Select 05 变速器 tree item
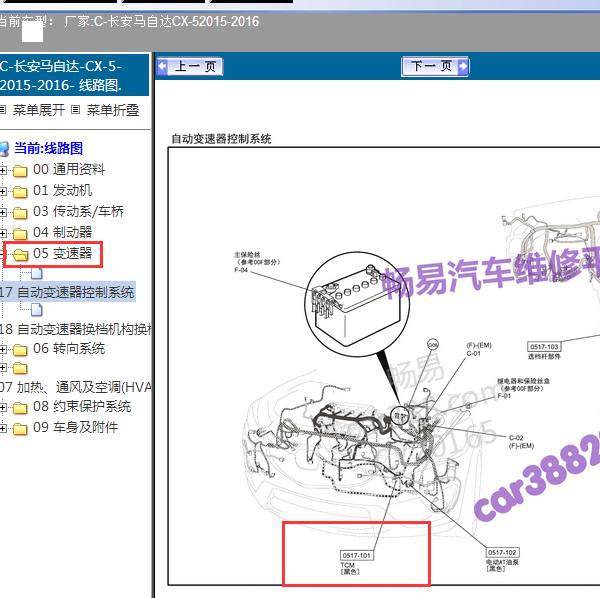 tap(62, 253)
